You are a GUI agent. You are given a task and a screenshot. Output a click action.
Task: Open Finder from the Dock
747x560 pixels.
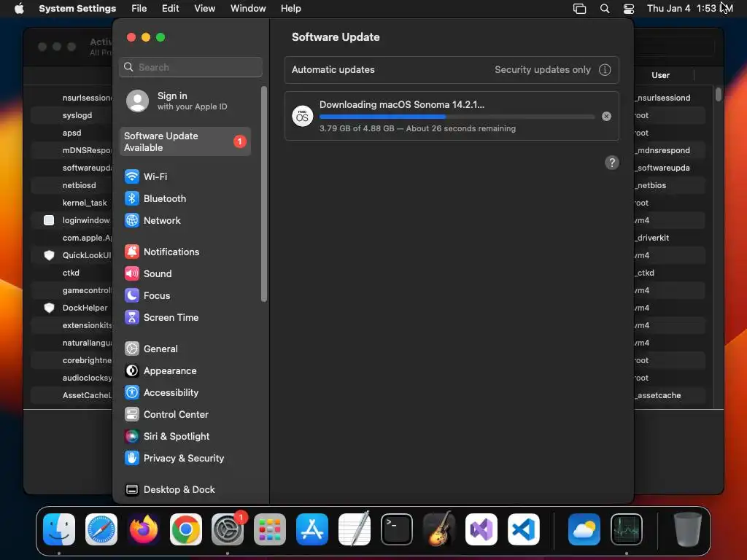[x=59, y=529]
